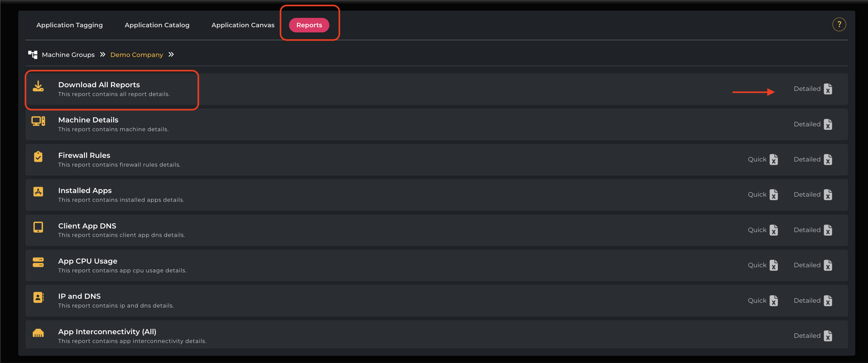868x363 pixels.
Task: Click the Firewall Rules clipboard icon
Action: [x=38, y=157]
